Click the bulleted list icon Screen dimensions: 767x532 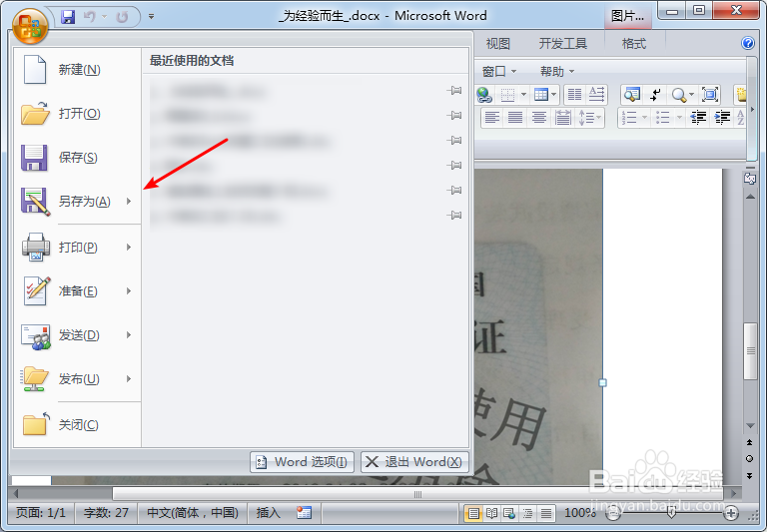click(662, 118)
